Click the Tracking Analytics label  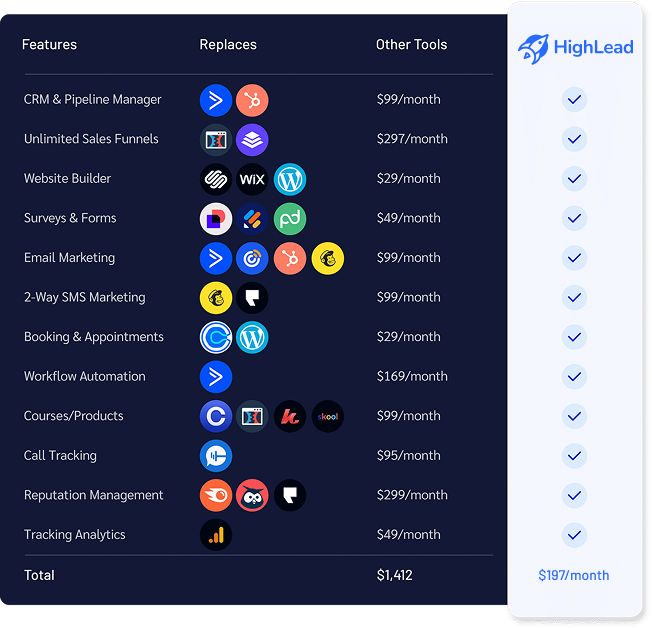tap(74, 535)
